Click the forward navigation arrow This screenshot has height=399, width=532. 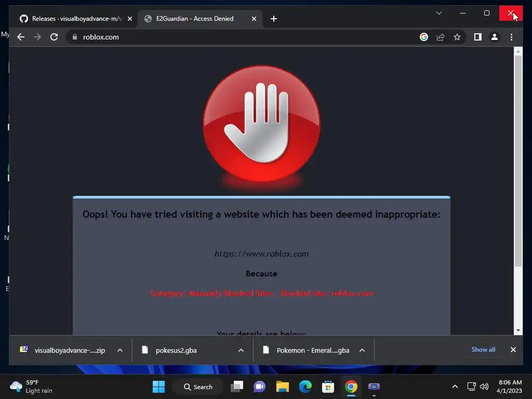pyautogui.click(x=37, y=37)
